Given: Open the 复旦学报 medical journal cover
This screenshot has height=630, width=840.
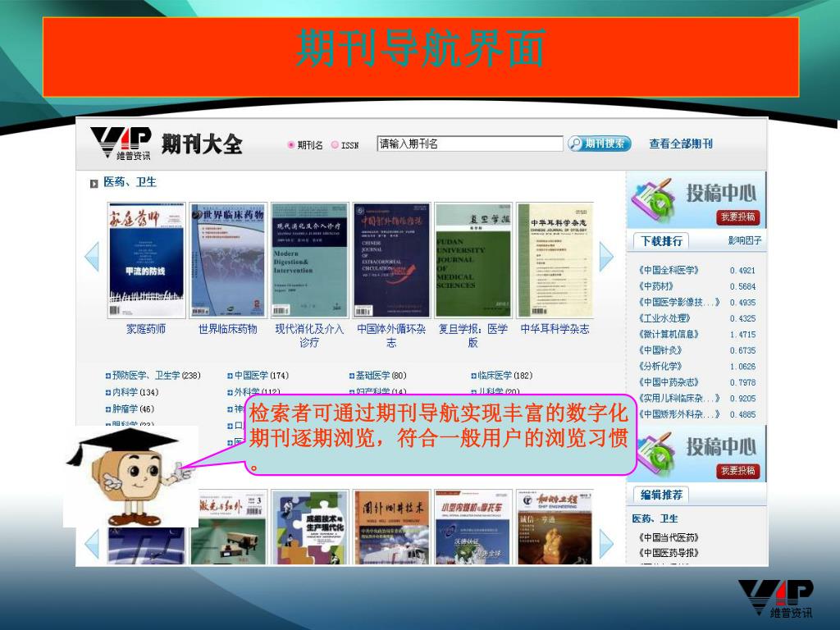Looking at the screenshot, I should click(x=473, y=260).
